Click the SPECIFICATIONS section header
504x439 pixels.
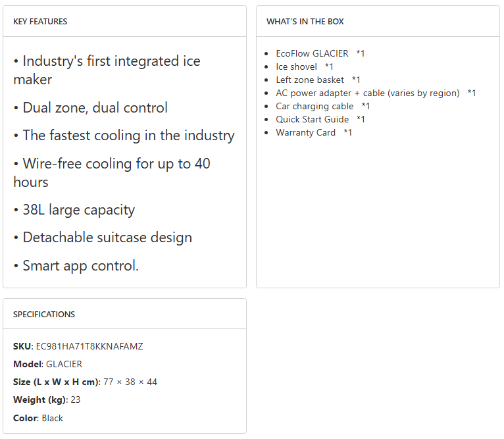[x=44, y=315]
